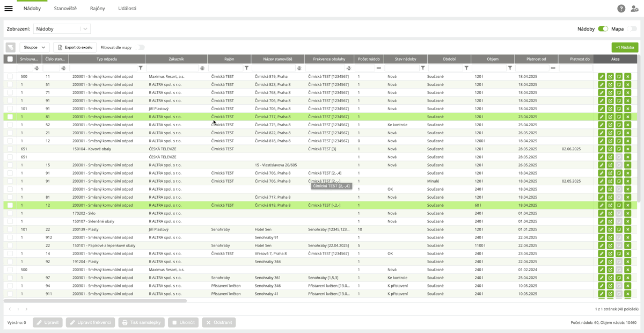Select checkbox of 150104 Kovové obaly row

10,149
